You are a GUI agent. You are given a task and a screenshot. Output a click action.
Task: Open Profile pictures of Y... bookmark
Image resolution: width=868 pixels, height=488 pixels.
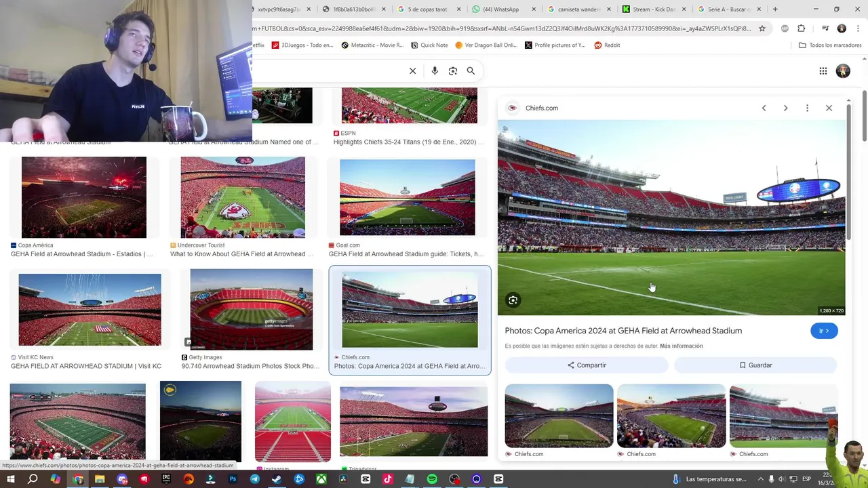pyautogui.click(x=555, y=45)
